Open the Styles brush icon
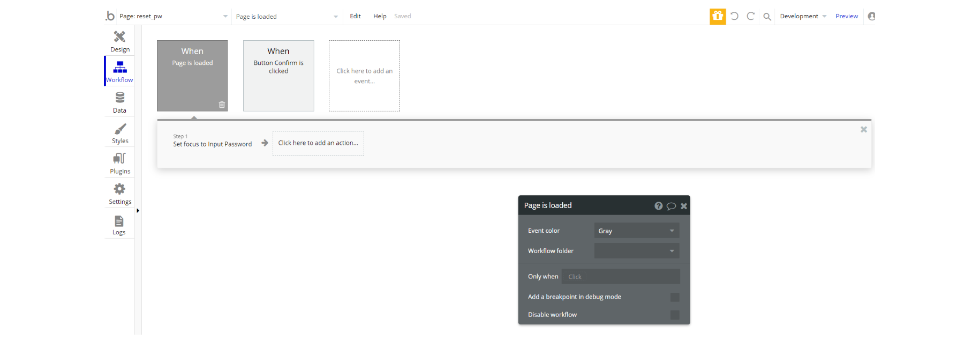Image resolution: width=980 pixels, height=340 pixels. click(x=120, y=129)
